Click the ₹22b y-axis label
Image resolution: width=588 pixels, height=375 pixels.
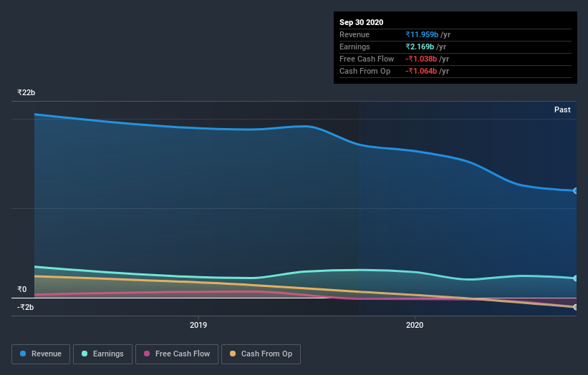click(x=26, y=92)
